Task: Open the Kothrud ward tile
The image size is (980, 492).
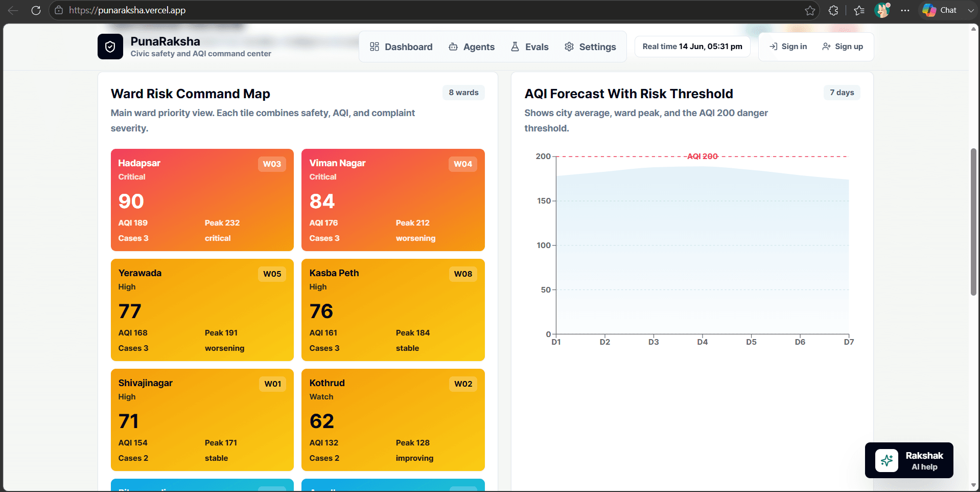Action: (393, 420)
